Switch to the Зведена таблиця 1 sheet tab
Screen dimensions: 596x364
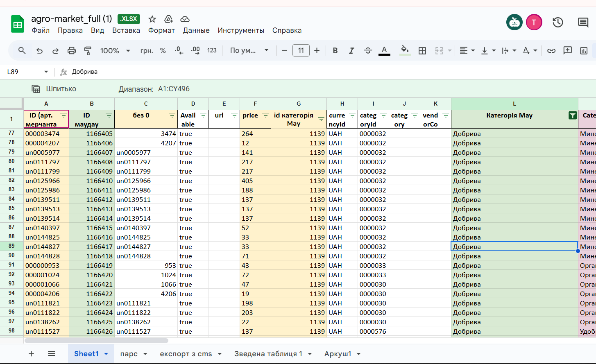click(268, 354)
